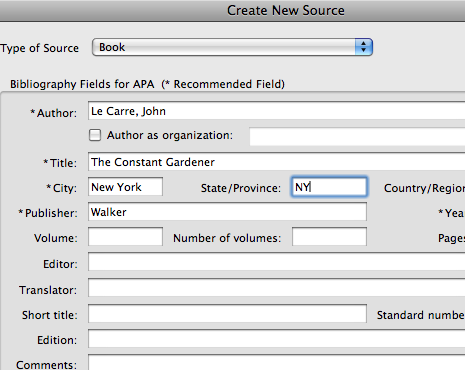Click the Number of volumes label
Image resolution: width=465 pixels, height=370 pixels.
point(227,238)
